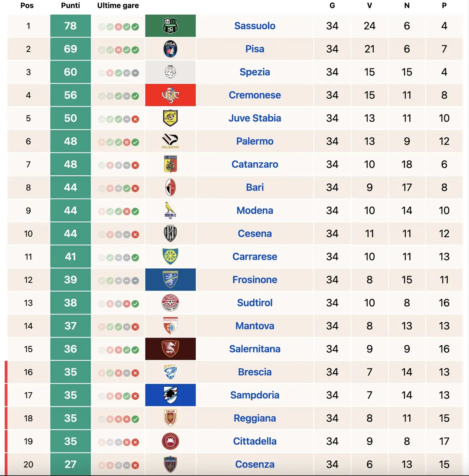The height and width of the screenshot is (476, 469).
Task: Click the Ultime gare column header
Action: pos(118,5)
